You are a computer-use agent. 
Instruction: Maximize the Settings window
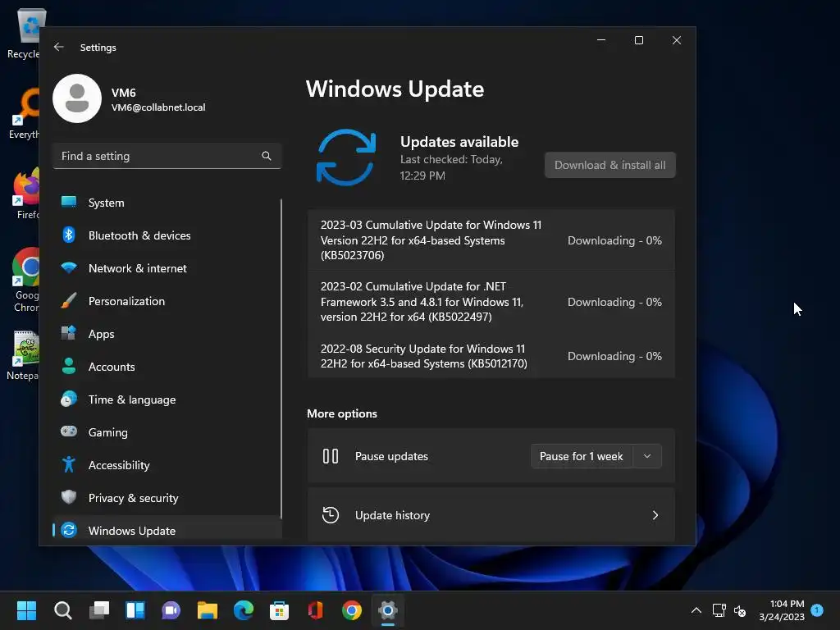(638, 40)
